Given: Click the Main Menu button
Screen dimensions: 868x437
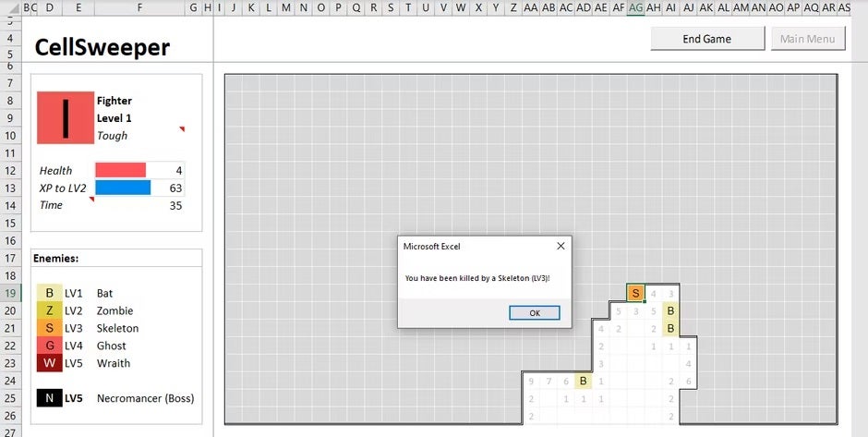Looking at the screenshot, I should (x=807, y=39).
